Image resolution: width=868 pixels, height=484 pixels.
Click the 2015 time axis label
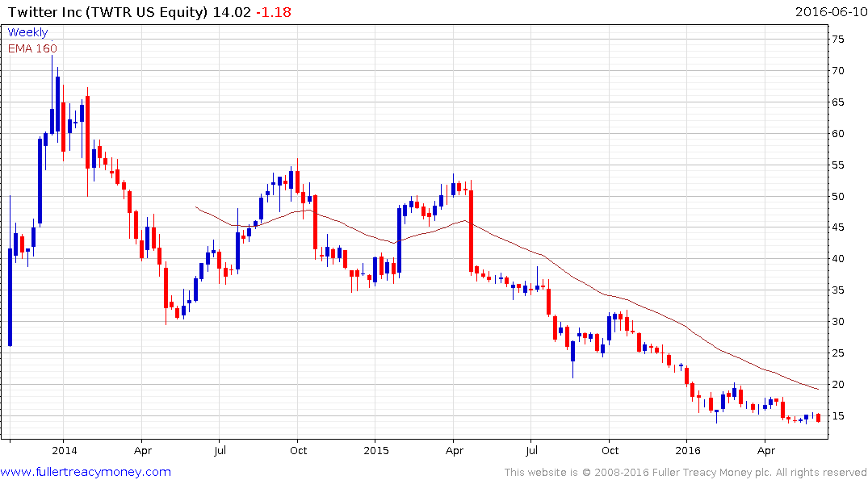[376, 451]
